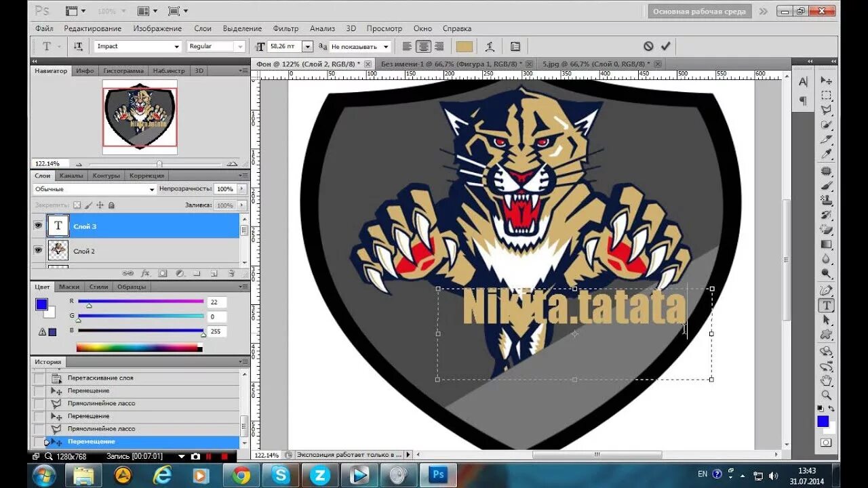Select the Rectangular Marquee tool

pyautogui.click(x=827, y=96)
